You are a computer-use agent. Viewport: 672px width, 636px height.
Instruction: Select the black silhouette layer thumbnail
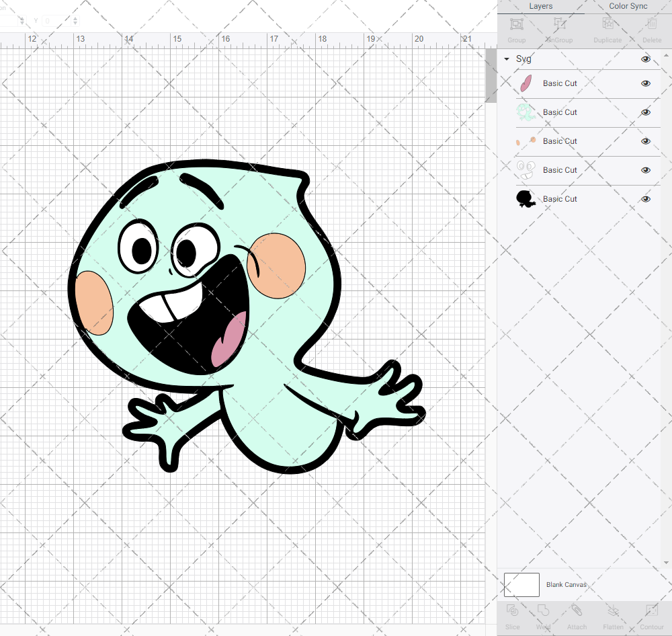pyautogui.click(x=526, y=199)
